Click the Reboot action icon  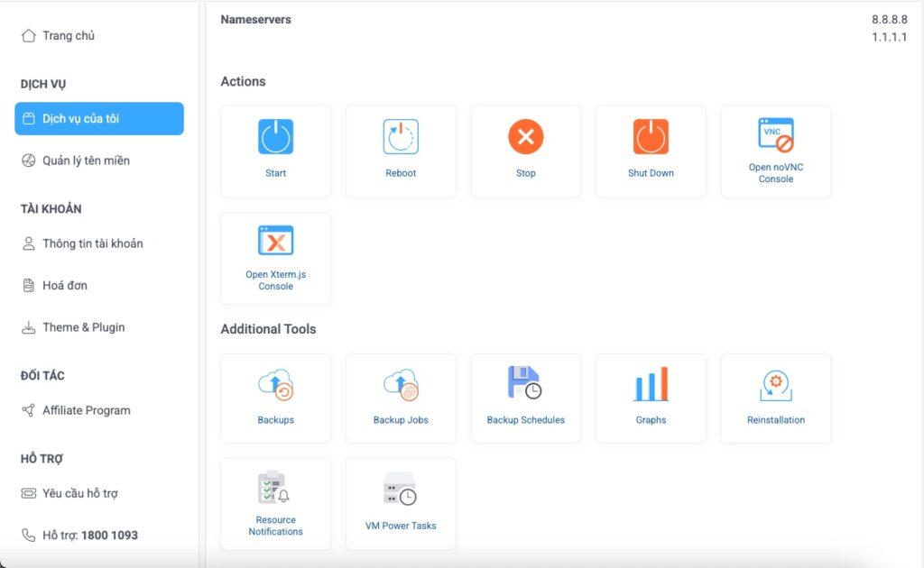click(401, 138)
